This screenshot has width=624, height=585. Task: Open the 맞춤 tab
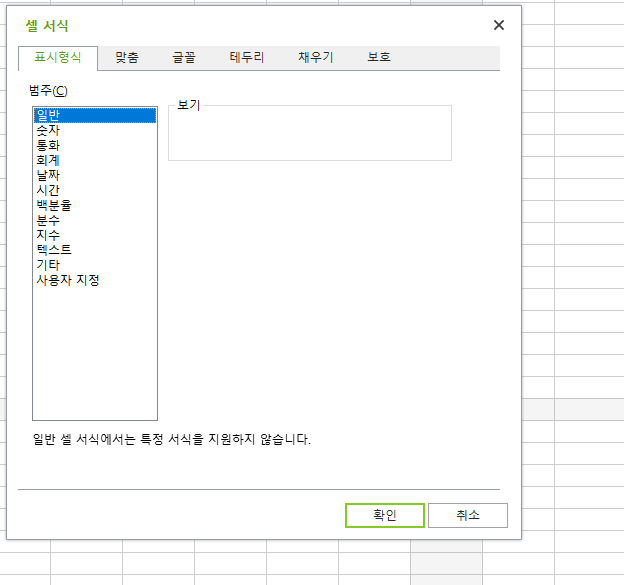point(127,58)
